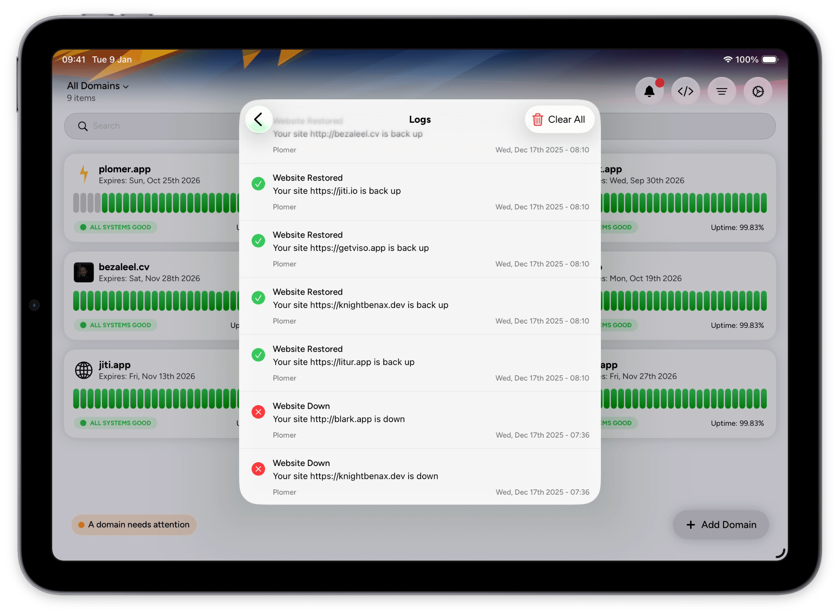Select the litur.app restored log entry
The image size is (840, 616).
(419, 363)
